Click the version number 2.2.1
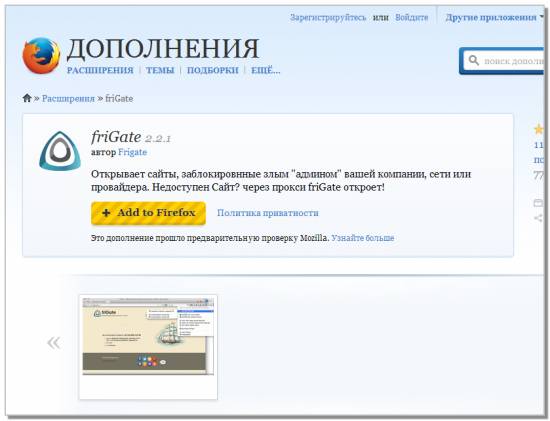This screenshot has height=421, width=550. (x=158, y=139)
